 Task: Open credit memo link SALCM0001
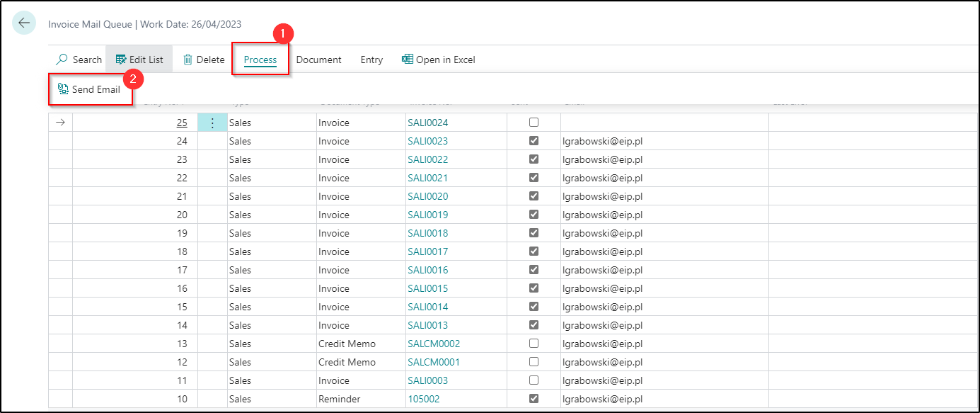(434, 362)
